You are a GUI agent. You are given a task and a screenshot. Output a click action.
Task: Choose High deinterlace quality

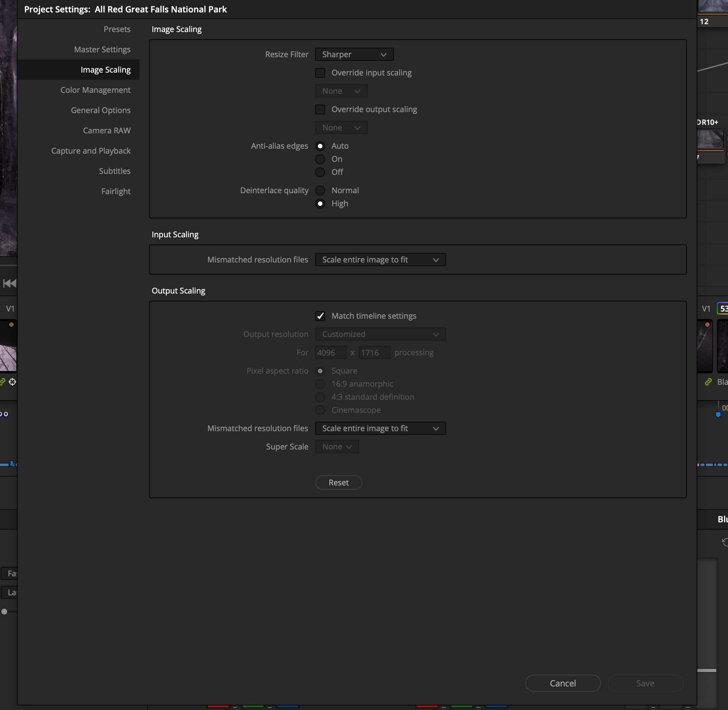(320, 204)
